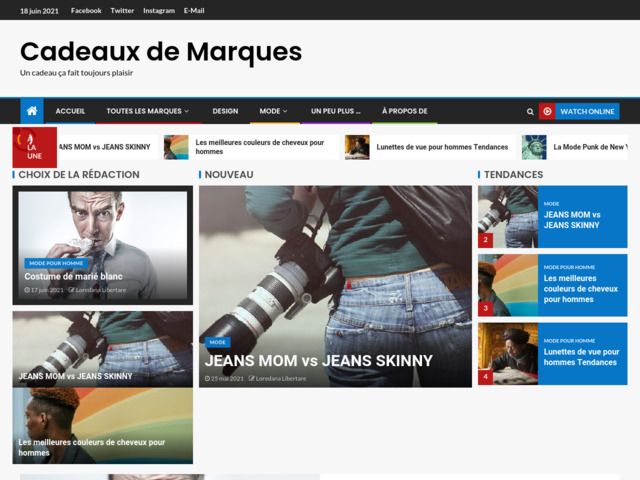Open the Un peu plus menu item
The width and height of the screenshot is (640, 480).
pyautogui.click(x=336, y=111)
